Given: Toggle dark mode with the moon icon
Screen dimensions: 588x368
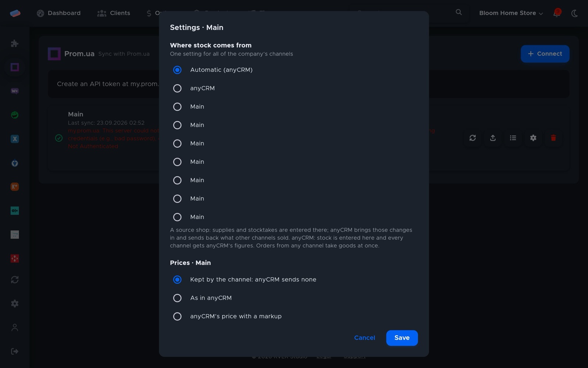Looking at the screenshot, I should 575,13.
